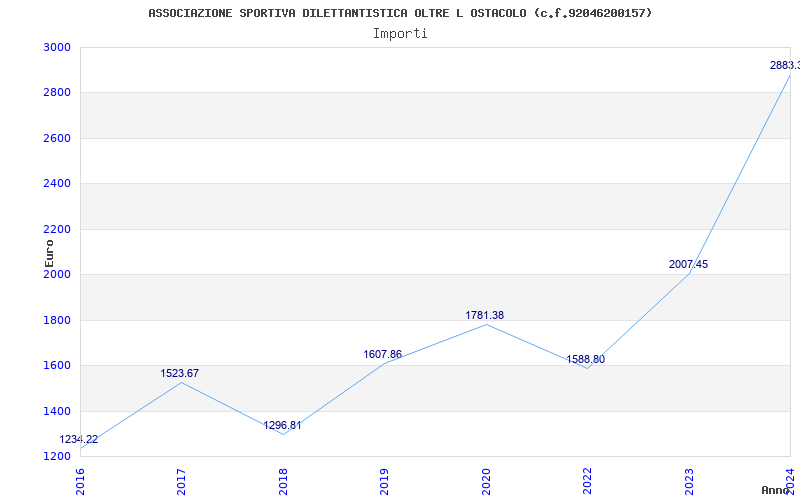Screen dimensions: 800x500
Task: Click the 1800 y-axis tick label
Action: click(57, 320)
